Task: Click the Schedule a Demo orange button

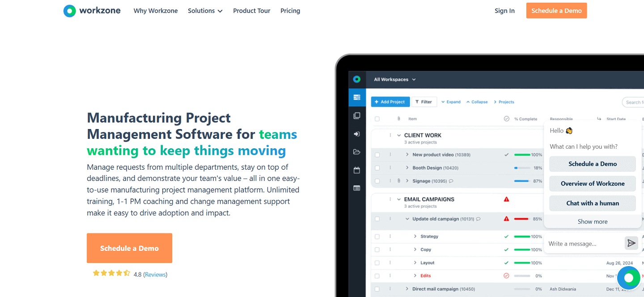Action: (x=129, y=248)
